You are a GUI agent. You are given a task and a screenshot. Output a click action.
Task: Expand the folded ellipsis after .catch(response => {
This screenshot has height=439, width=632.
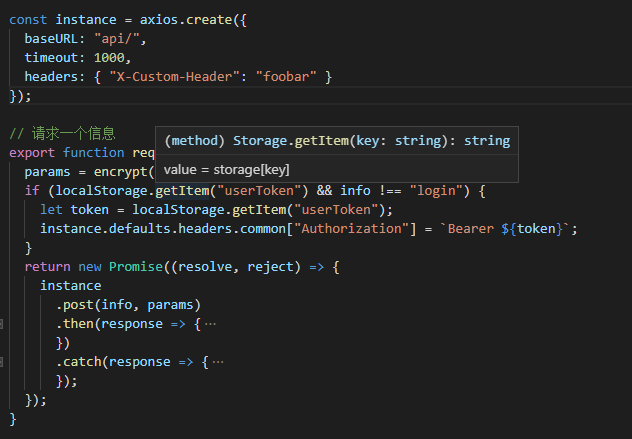click(218, 362)
